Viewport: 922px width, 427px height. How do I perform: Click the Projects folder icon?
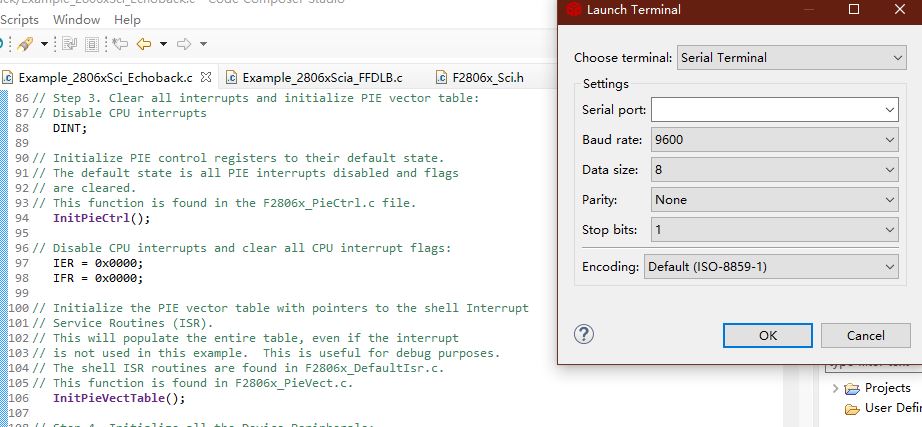[x=852, y=388]
